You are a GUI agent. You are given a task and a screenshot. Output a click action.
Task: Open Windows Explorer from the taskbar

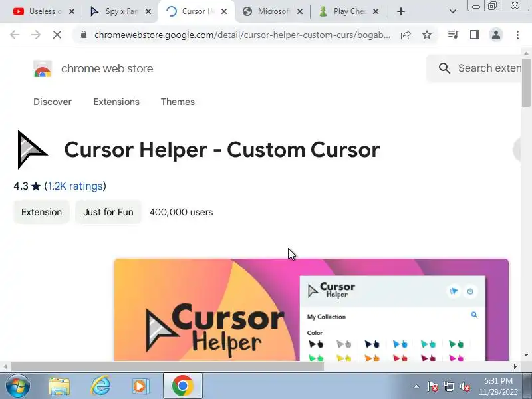point(59,386)
